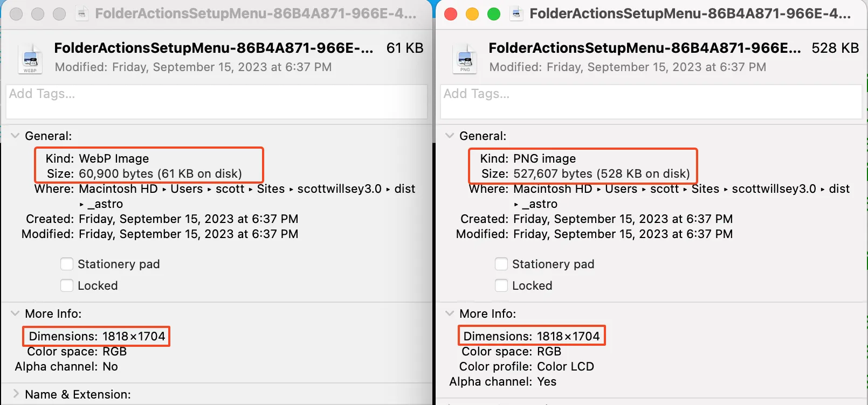868x405 pixels.
Task: Toggle Locked in the PNG info window
Action: (x=501, y=285)
